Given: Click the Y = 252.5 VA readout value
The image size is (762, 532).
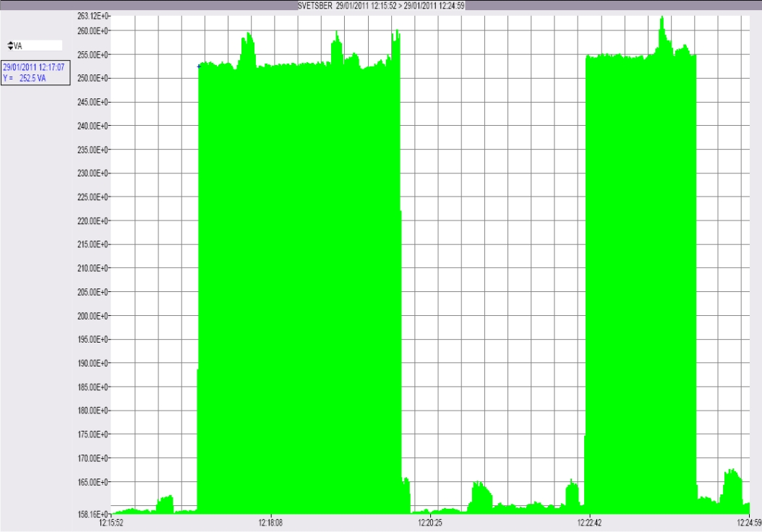Looking at the screenshot, I should tap(25, 78).
